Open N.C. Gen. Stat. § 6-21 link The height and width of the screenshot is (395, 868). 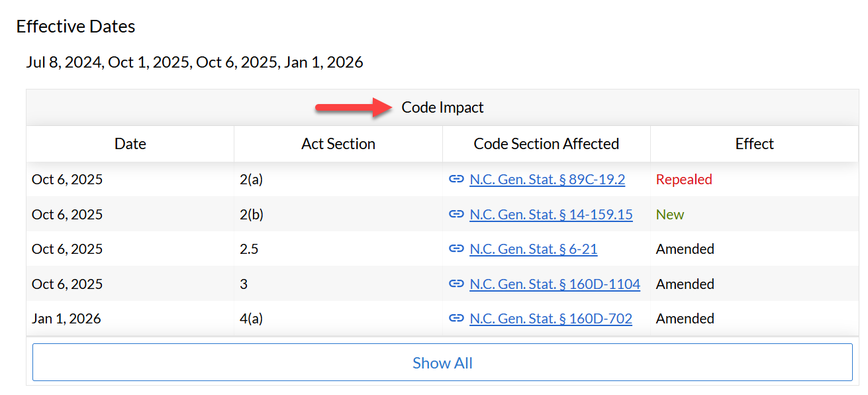533,249
